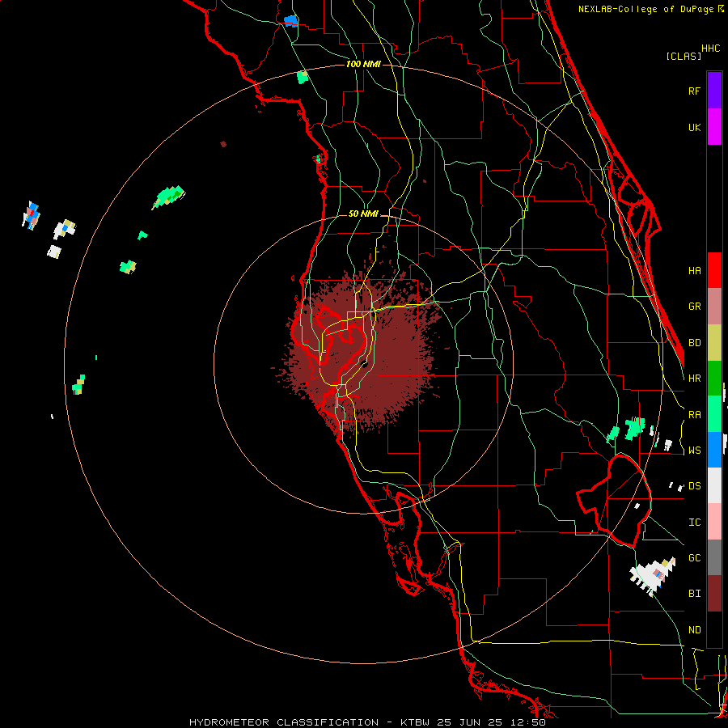Click the blue wet snow echo near top
This screenshot has width=728, height=728.
pyautogui.click(x=290, y=21)
